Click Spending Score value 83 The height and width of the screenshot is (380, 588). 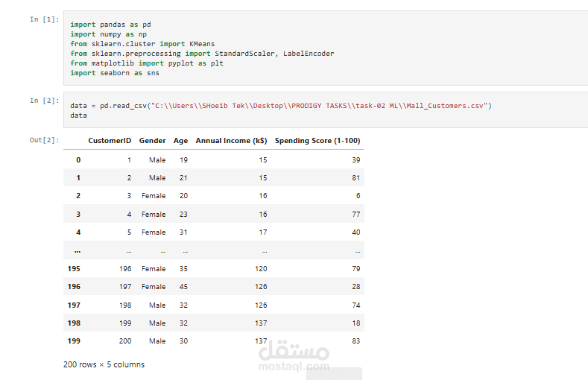(x=356, y=341)
